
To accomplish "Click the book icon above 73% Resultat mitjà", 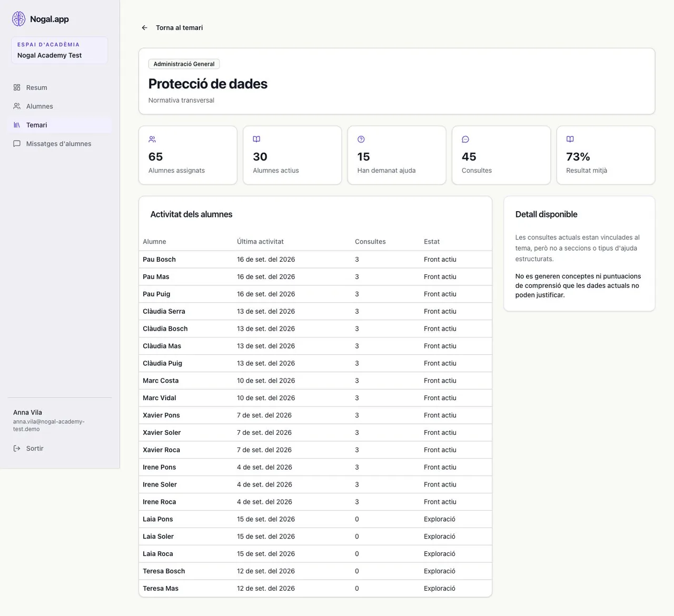I will point(570,140).
